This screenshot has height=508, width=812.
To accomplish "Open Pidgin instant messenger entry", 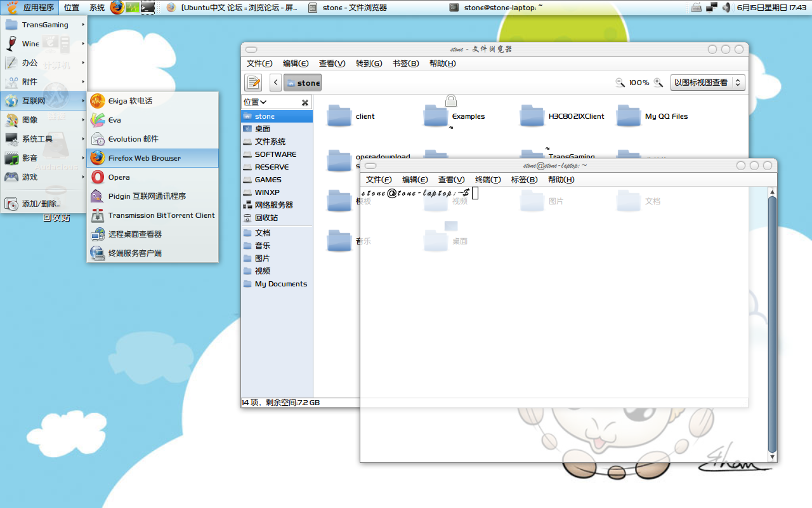I will pyautogui.click(x=153, y=196).
